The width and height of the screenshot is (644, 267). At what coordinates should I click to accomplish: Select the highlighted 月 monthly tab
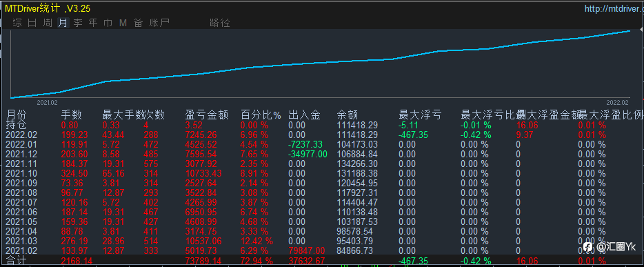click(x=63, y=23)
